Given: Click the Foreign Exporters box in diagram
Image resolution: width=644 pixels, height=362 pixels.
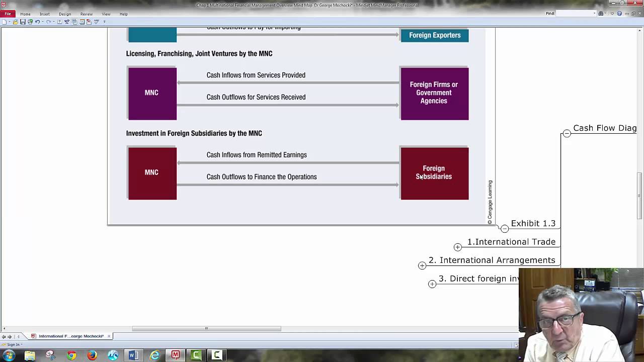Looking at the screenshot, I should (x=434, y=35).
